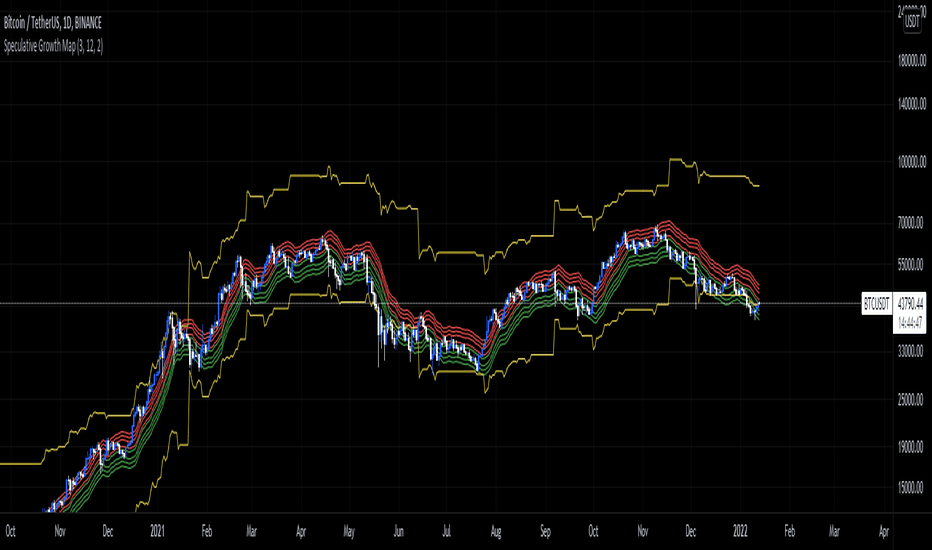Click the Dec label just before 2021
This screenshot has width=932, height=550.
point(107,531)
